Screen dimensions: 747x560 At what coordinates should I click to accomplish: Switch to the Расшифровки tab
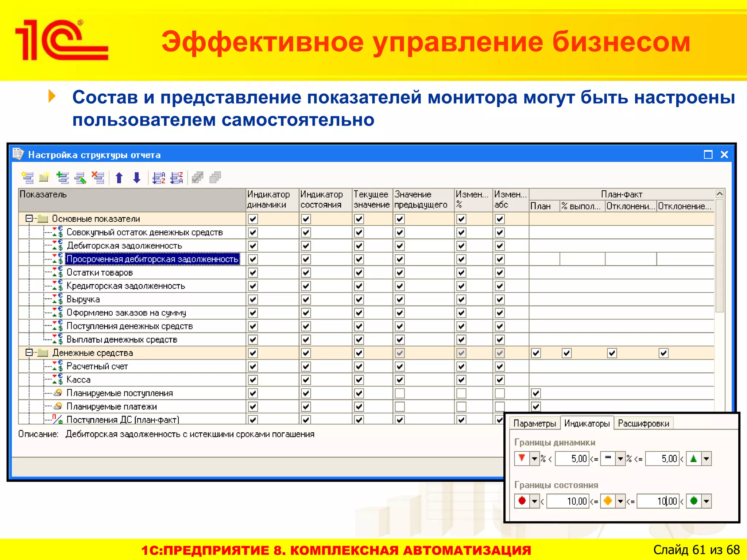tap(643, 423)
